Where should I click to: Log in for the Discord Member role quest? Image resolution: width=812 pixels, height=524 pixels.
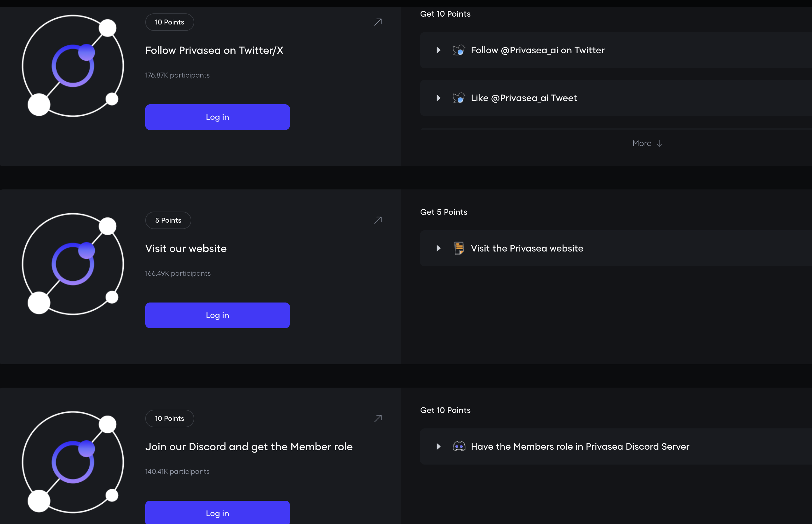(217, 513)
